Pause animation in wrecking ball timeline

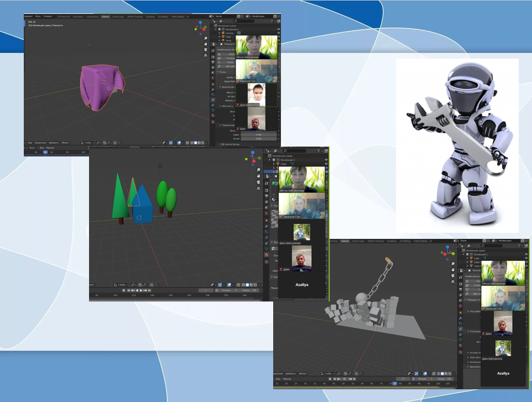345,379
